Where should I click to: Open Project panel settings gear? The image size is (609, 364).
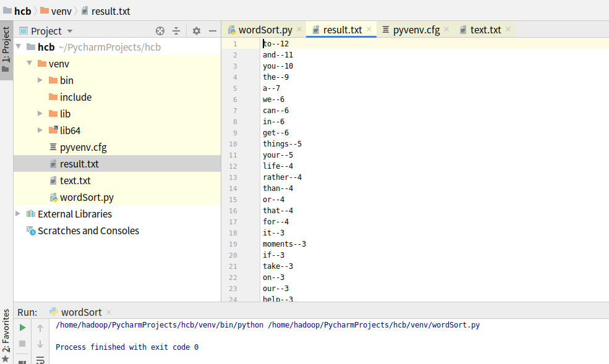click(x=197, y=31)
